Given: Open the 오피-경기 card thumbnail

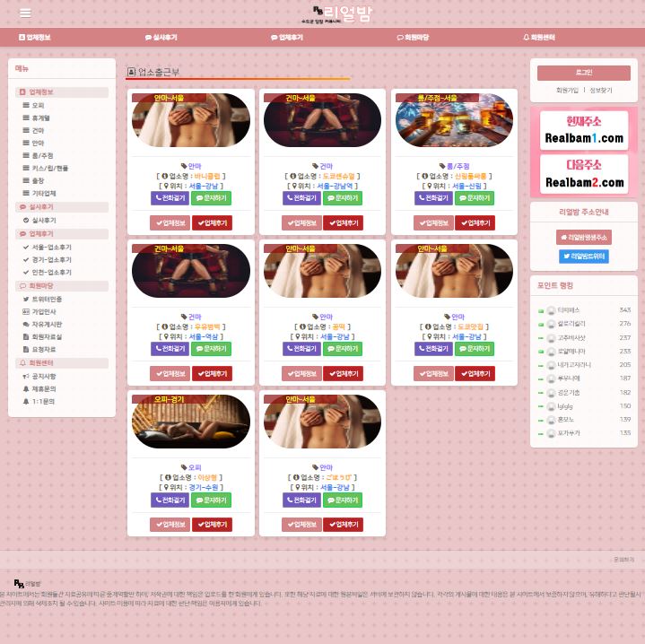Looking at the screenshot, I should pyautogui.click(x=191, y=422).
